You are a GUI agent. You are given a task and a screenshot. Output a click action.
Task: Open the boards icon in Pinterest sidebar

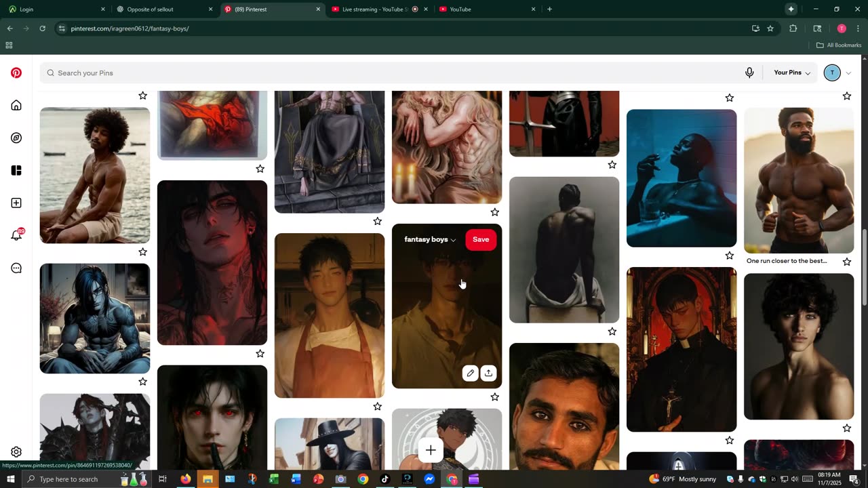click(16, 170)
